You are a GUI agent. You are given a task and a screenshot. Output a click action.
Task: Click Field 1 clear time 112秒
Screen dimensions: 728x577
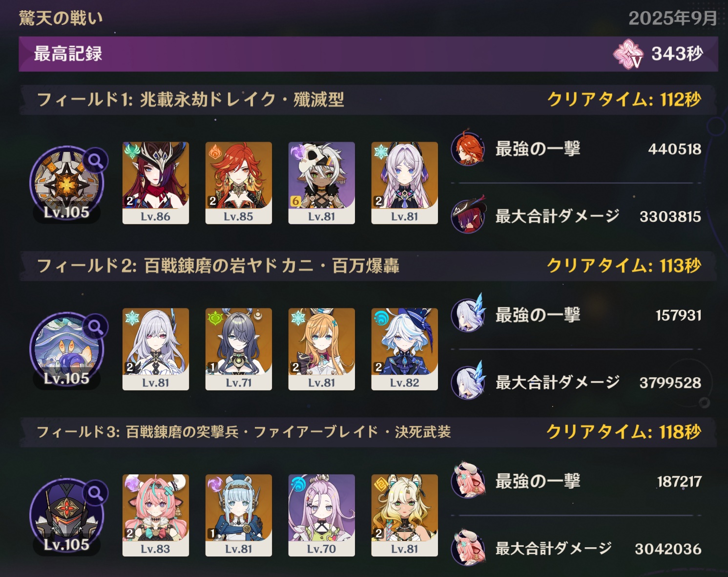(624, 100)
